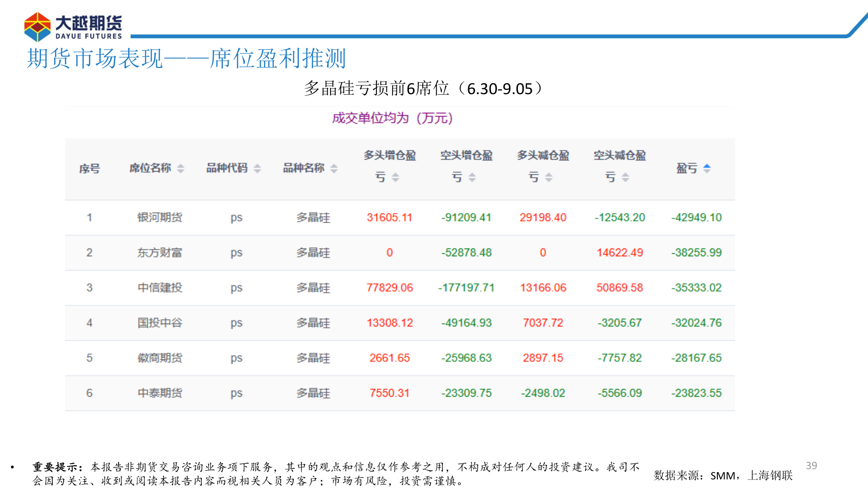The width and height of the screenshot is (868, 488).
Task: Click the sort arrows beside 空头减仓盈亏 header
Action: click(626, 177)
